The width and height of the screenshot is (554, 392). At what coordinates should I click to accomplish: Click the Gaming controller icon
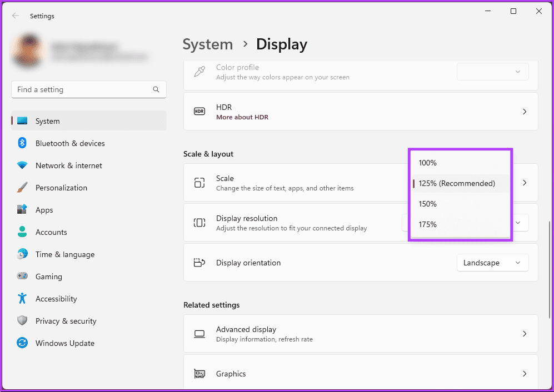pos(22,277)
